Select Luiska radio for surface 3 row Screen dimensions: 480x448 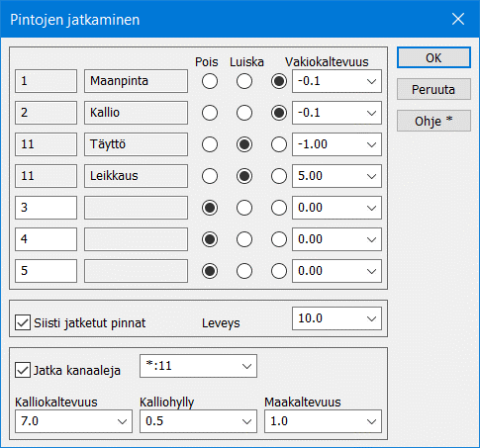coord(244,208)
